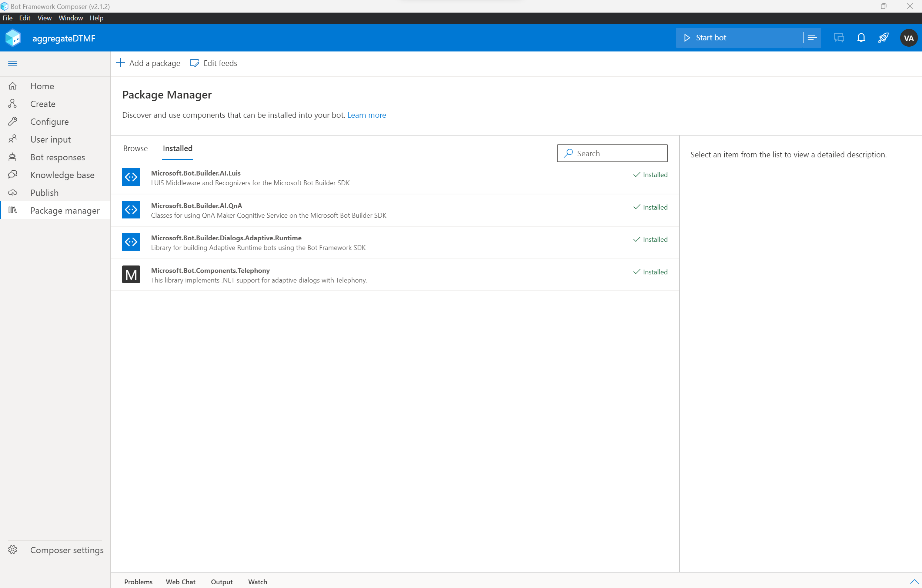Open the User input icon
922x588 pixels.
(13, 139)
